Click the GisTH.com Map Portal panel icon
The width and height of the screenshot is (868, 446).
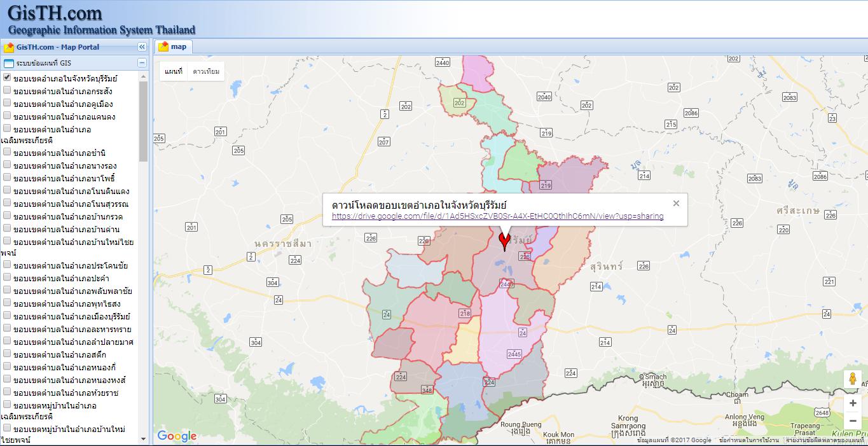[x=9, y=47]
